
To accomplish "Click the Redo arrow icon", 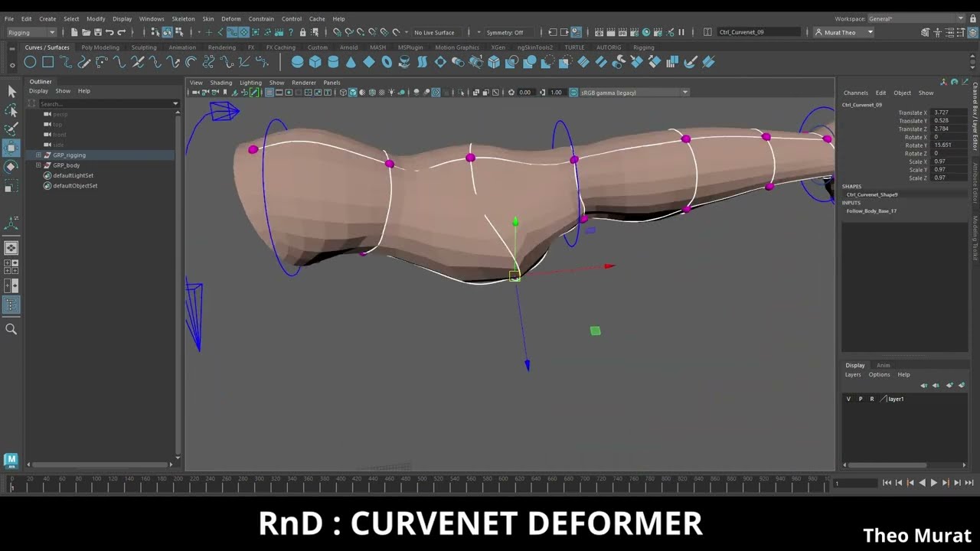I will 121,32.
